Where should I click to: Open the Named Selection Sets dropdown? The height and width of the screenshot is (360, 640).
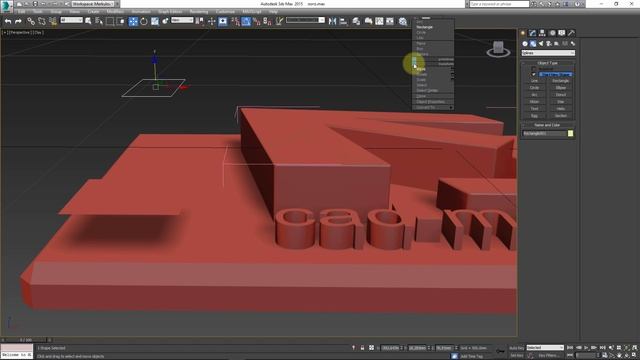coord(305,20)
